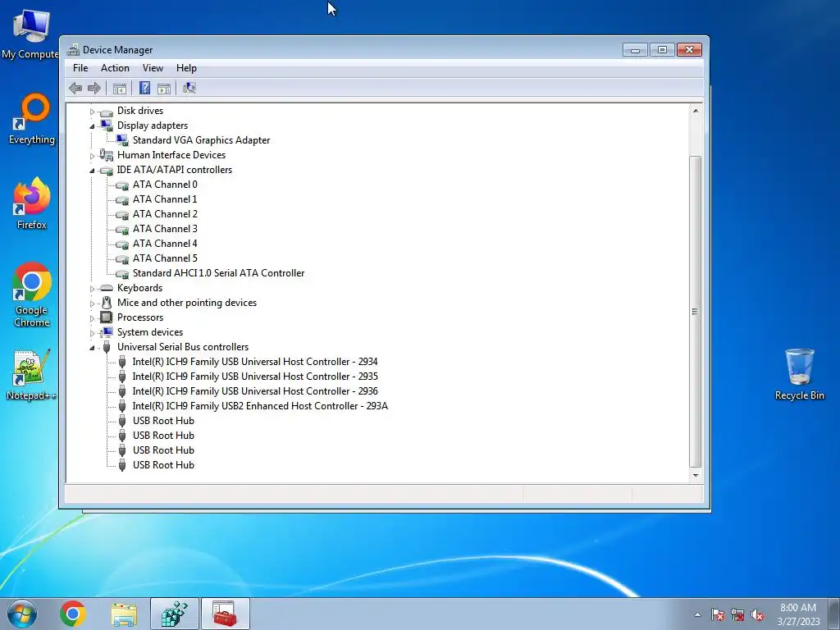Image resolution: width=840 pixels, height=630 pixels.
Task: Click the Display adapters monitor icon
Action: [x=107, y=126]
